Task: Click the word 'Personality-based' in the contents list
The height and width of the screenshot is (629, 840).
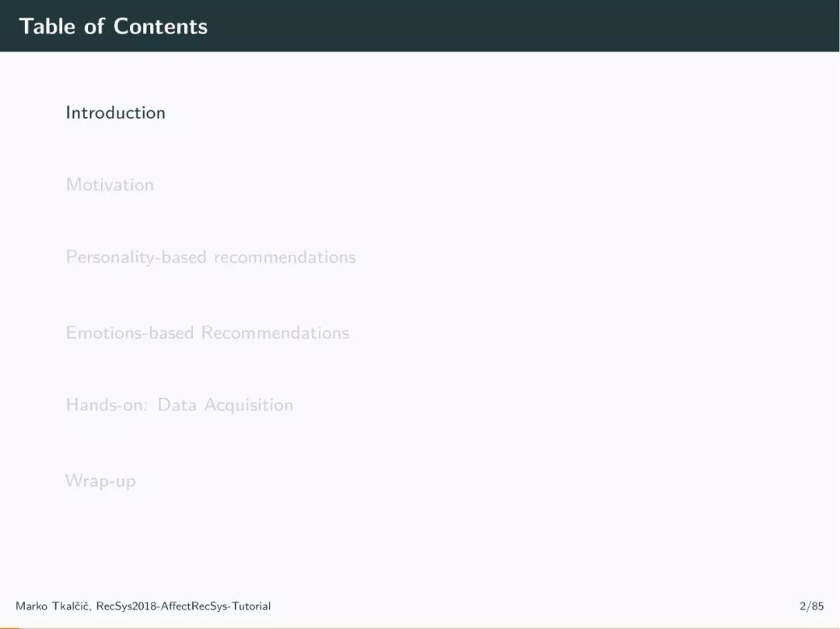Action: pyautogui.click(x=136, y=257)
